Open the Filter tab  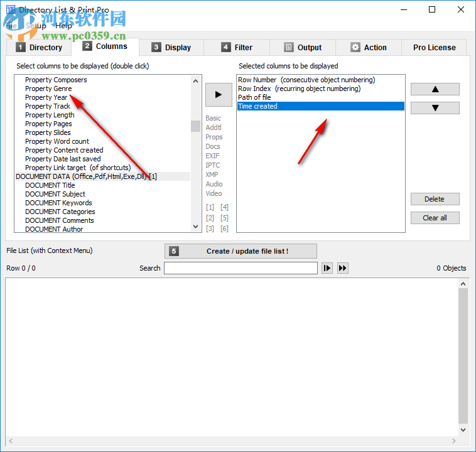237,47
